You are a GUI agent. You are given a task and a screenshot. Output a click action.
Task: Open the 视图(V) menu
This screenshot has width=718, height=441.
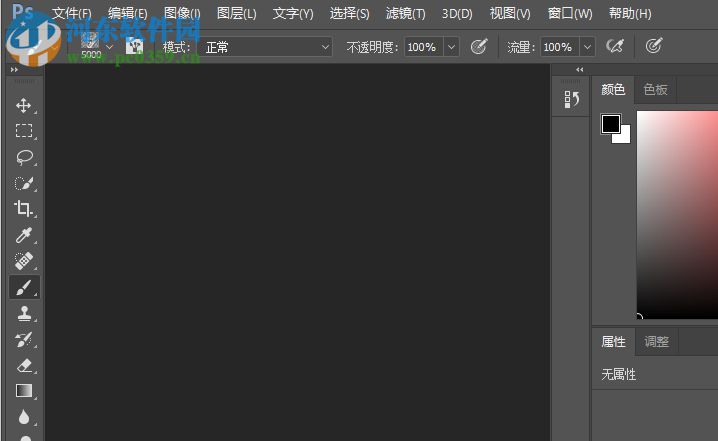coord(510,13)
